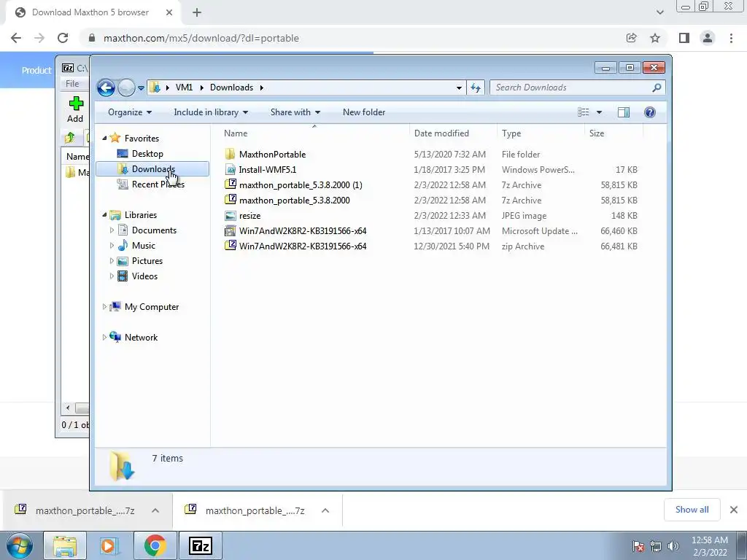Click Product in the Maxthon webpage navigation
This screenshot has width=747, height=560.
tap(36, 71)
